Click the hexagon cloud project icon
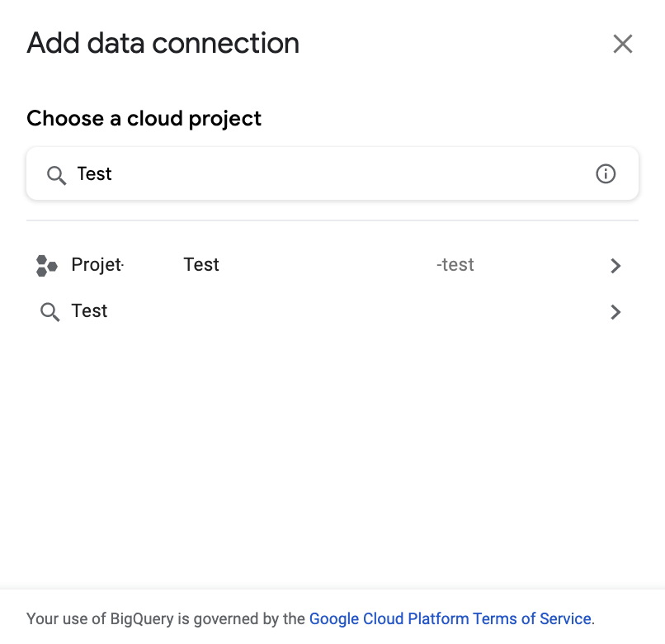665x644 pixels. click(x=47, y=265)
